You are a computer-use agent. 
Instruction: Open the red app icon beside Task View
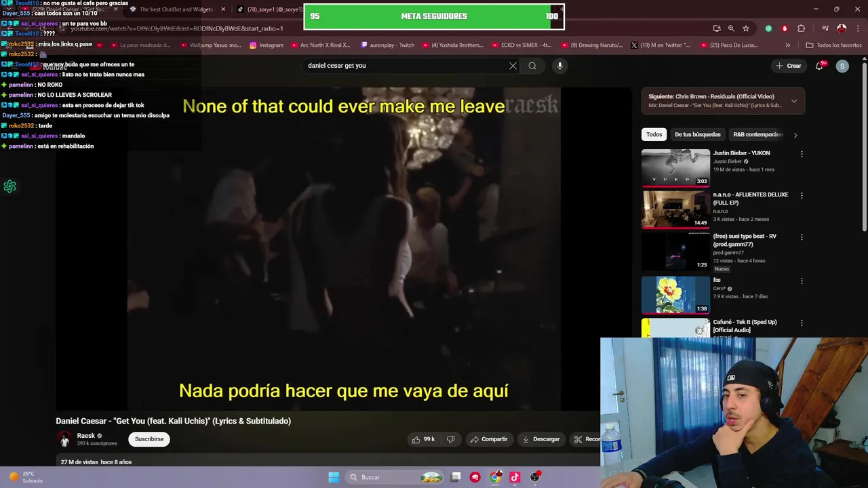475,477
